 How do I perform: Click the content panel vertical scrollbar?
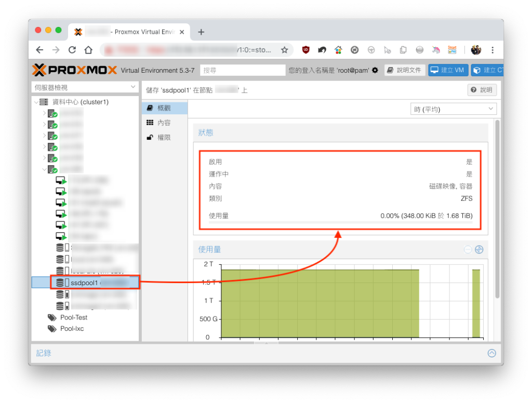(497, 209)
